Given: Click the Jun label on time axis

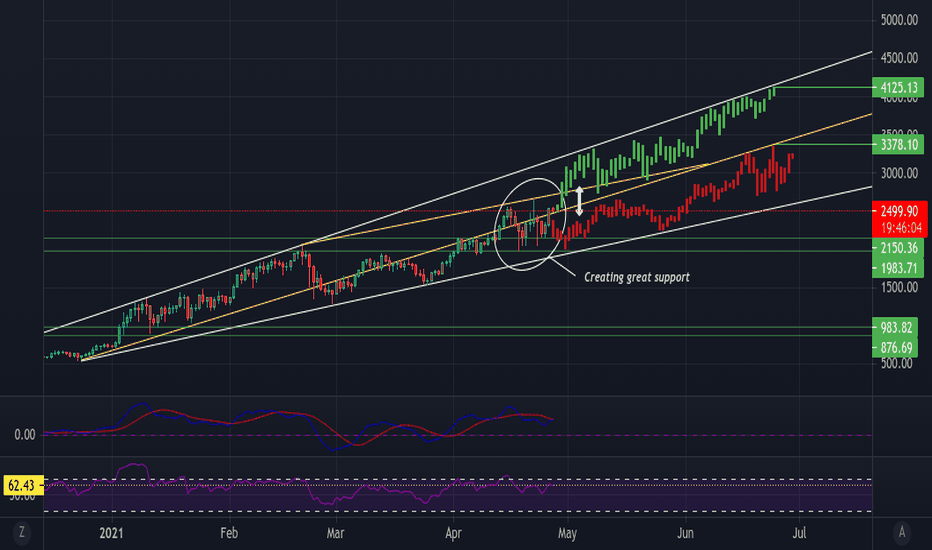Looking at the screenshot, I should click(685, 533).
